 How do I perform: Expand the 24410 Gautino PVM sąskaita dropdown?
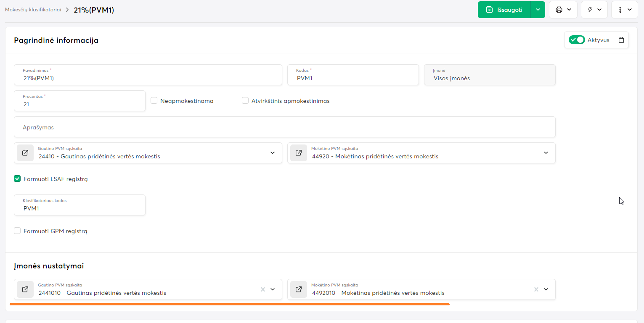pyautogui.click(x=273, y=153)
